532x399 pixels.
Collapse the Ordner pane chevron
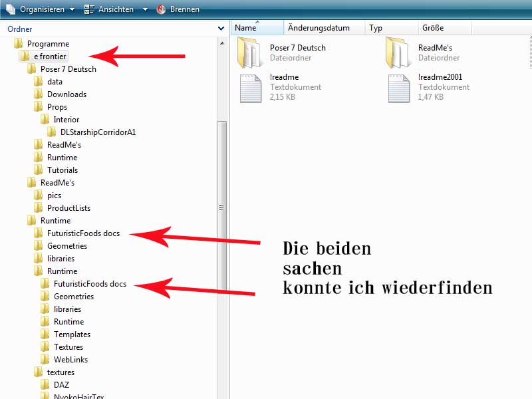click(221, 29)
